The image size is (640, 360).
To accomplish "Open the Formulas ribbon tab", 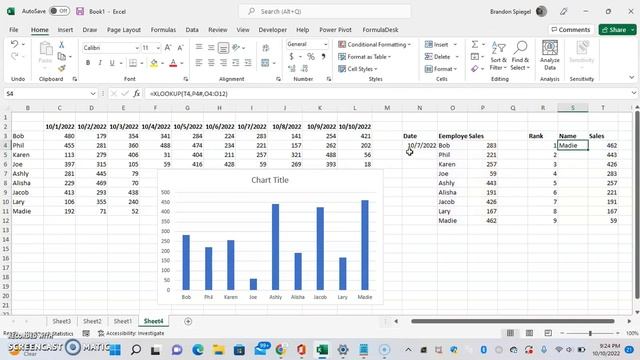I will pyautogui.click(x=163, y=30).
